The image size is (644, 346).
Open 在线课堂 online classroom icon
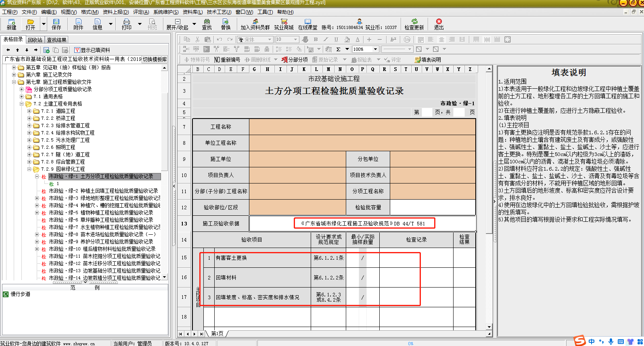tap(307, 24)
